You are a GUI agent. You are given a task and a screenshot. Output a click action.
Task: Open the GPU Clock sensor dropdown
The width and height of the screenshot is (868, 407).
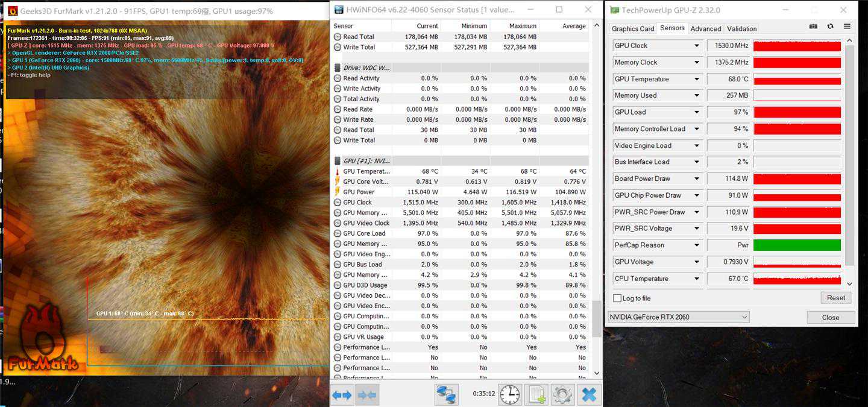tap(697, 46)
